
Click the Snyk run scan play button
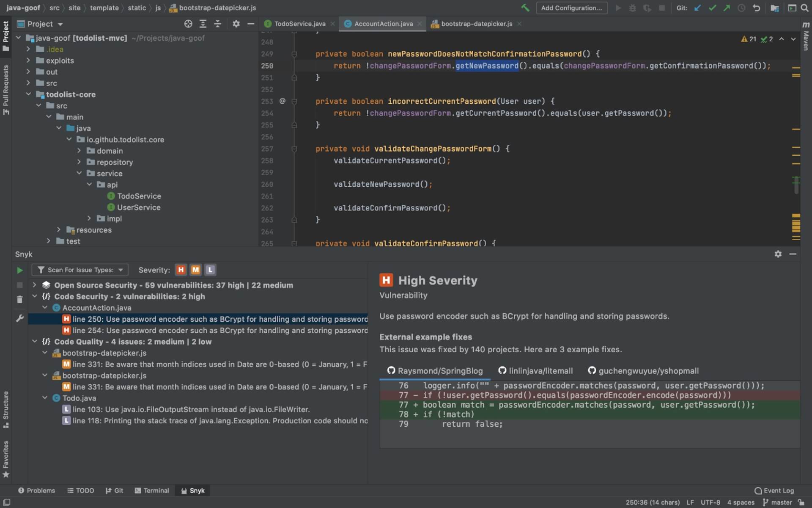(x=19, y=270)
